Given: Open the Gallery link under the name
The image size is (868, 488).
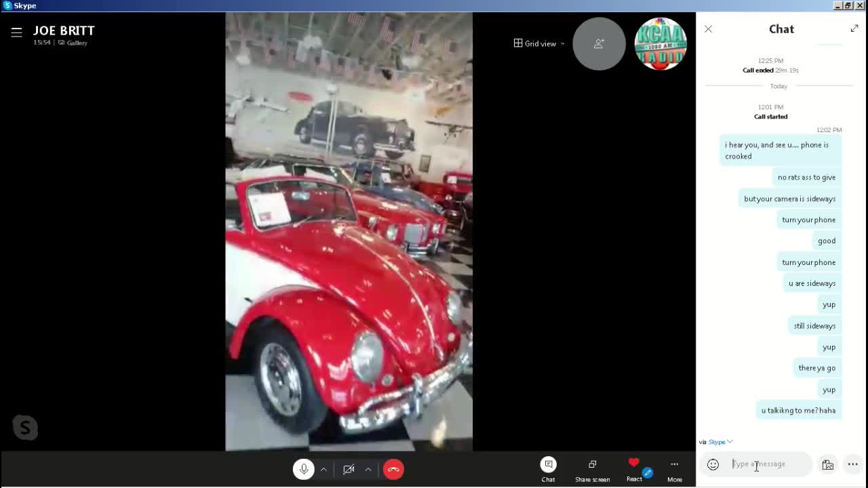Looking at the screenshot, I should coord(73,43).
